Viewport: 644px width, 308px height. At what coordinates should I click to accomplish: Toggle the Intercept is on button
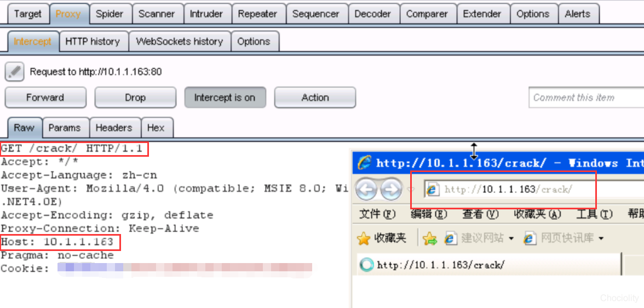pos(225,98)
